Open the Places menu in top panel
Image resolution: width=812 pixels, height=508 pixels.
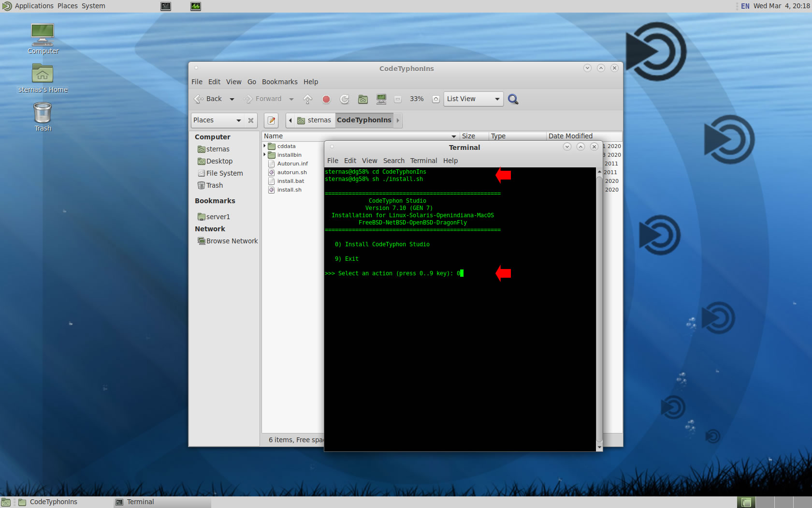(x=68, y=6)
